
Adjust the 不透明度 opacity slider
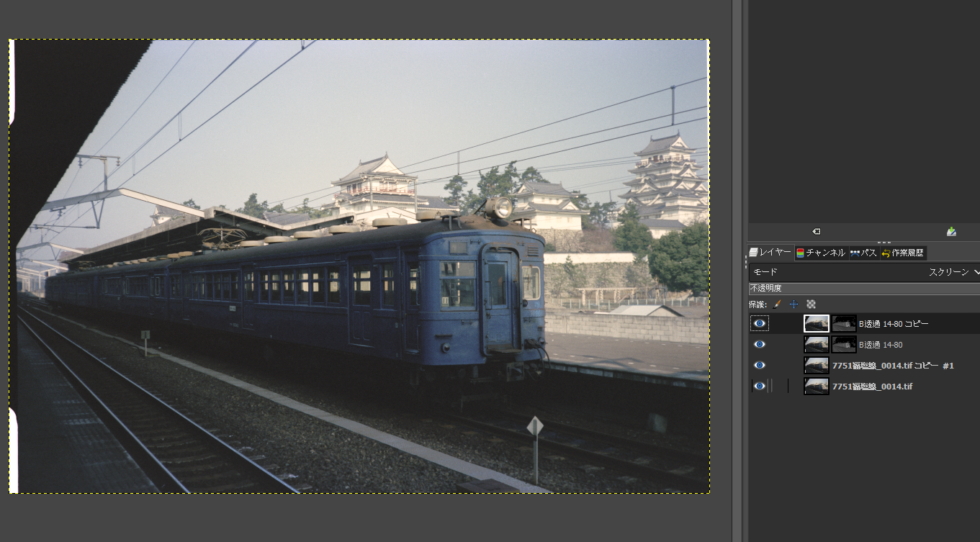coord(864,289)
